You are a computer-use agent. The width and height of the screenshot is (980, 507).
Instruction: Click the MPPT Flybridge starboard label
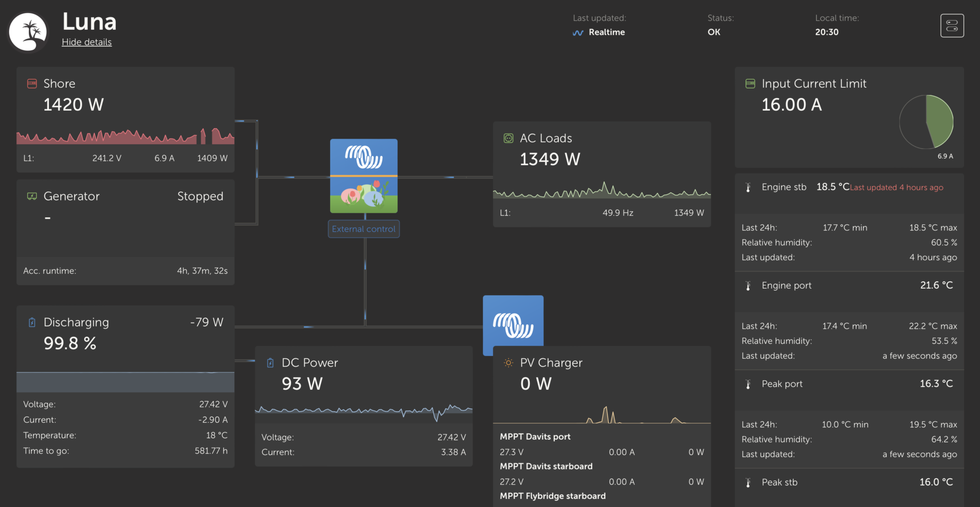tap(553, 496)
